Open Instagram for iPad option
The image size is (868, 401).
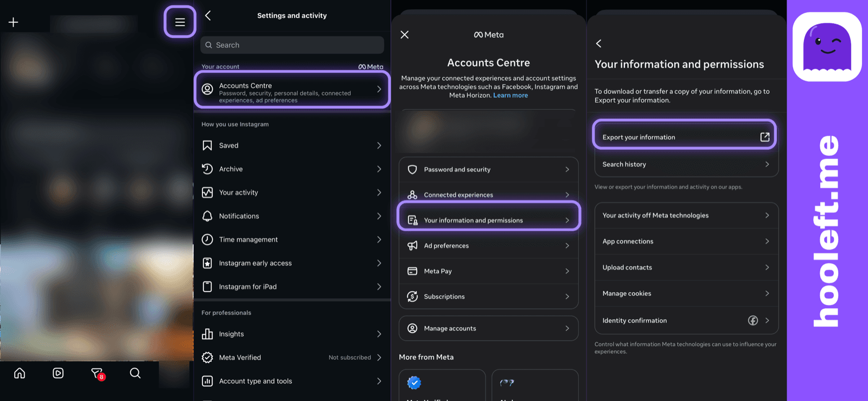tap(292, 287)
